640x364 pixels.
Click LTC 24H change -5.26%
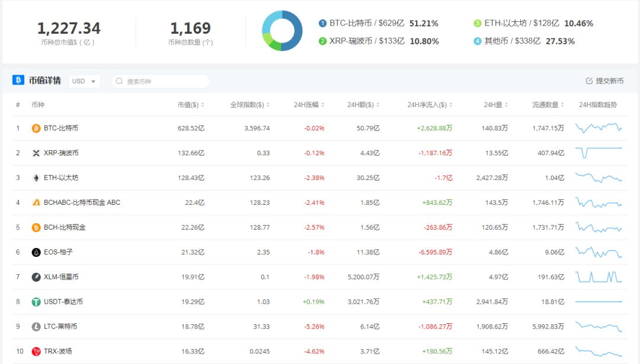[314, 327]
